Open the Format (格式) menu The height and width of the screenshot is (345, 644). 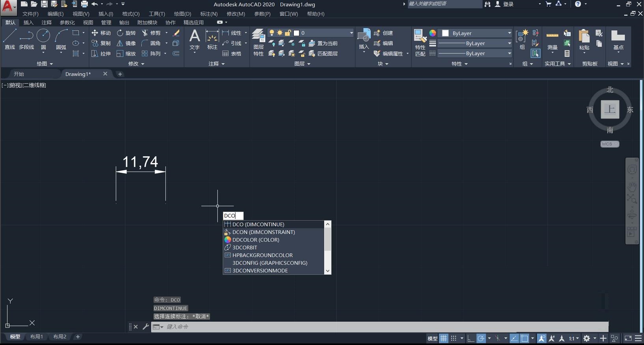point(131,14)
